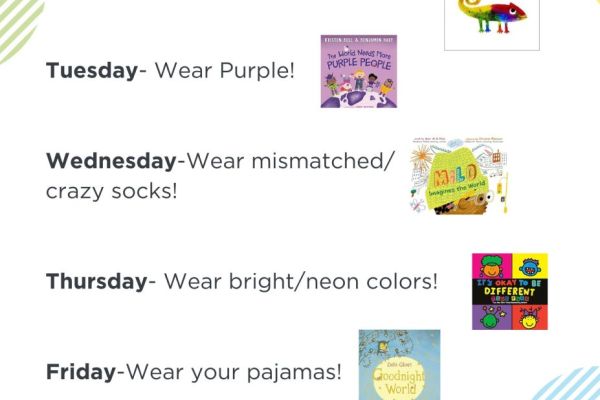The height and width of the screenshot is (400, 600).
Task: Select Wear bright/neon colors! text
Action: [x=300, y=281]
